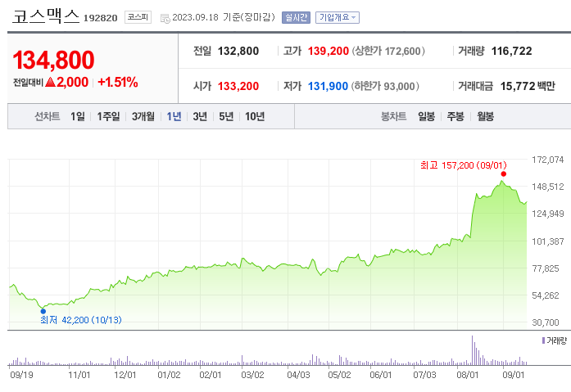The height and width of the screenshot is (392, 571).
Task: Click the 172,074 price axis label
Action: click(548, 160)
